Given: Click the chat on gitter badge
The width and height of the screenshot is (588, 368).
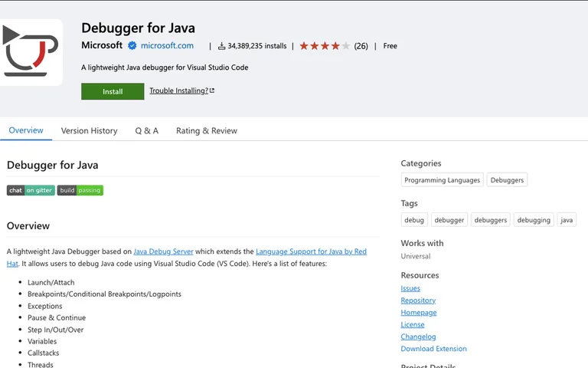Looking at the screenshot, I should [31, 190].
